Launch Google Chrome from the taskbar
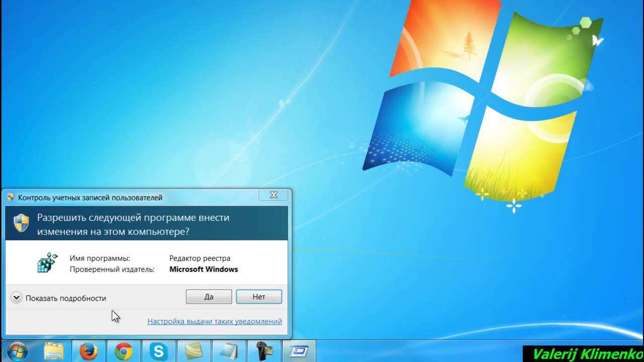644x362 pixels. tap(123, 351)
